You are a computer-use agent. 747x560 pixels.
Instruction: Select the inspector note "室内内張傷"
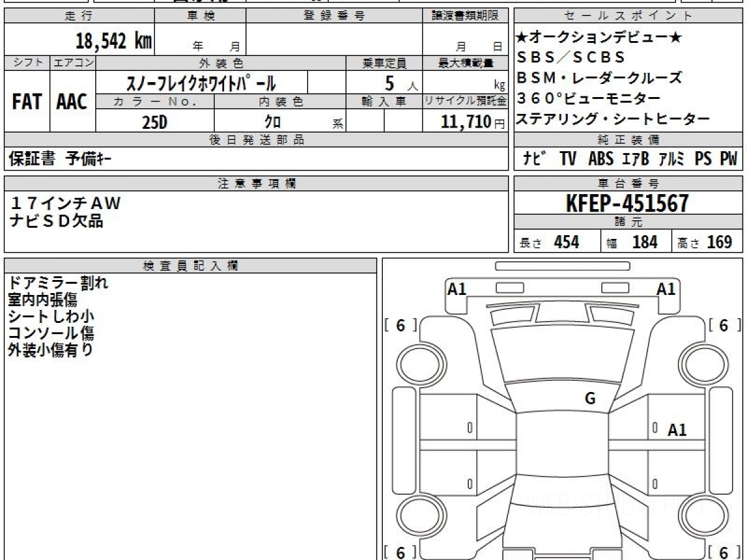[x=42, y=300]
